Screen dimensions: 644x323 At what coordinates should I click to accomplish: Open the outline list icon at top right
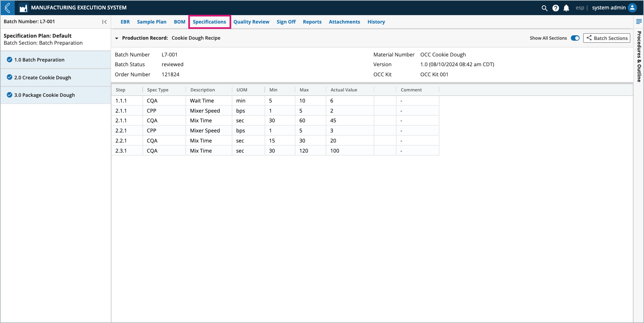639,22
